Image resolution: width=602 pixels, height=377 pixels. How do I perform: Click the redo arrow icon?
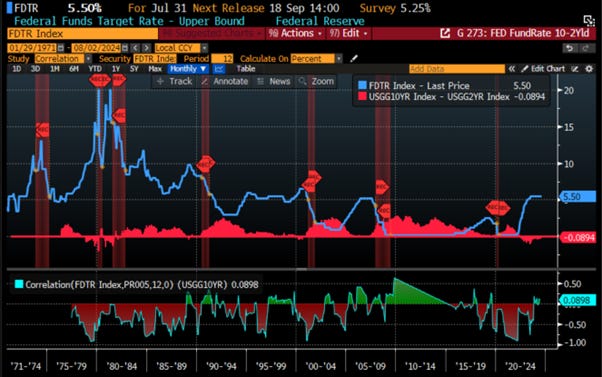(586, 48)
